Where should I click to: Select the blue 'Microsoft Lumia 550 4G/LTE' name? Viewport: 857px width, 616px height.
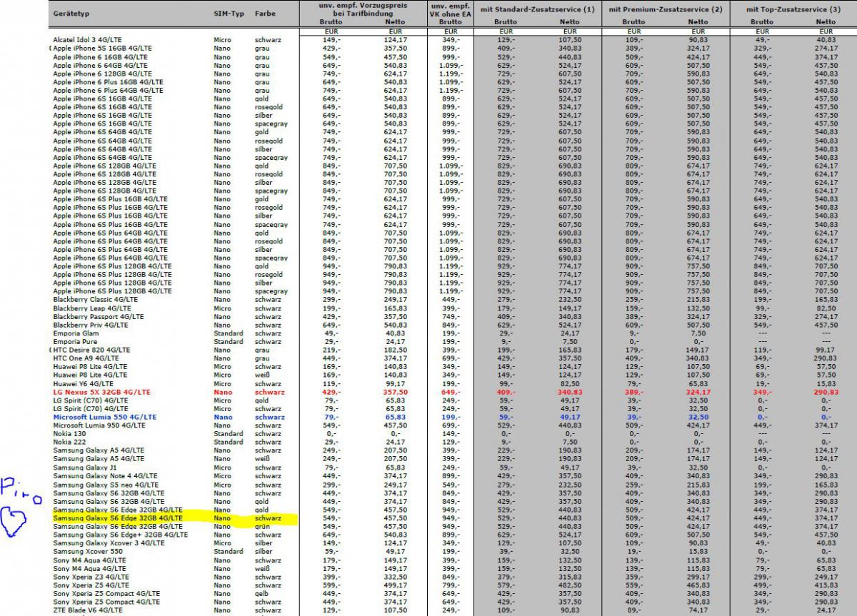tap(104, 417)
